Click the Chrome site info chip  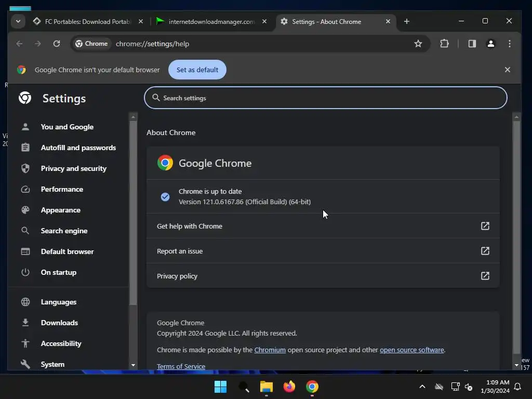pos(91,44)
